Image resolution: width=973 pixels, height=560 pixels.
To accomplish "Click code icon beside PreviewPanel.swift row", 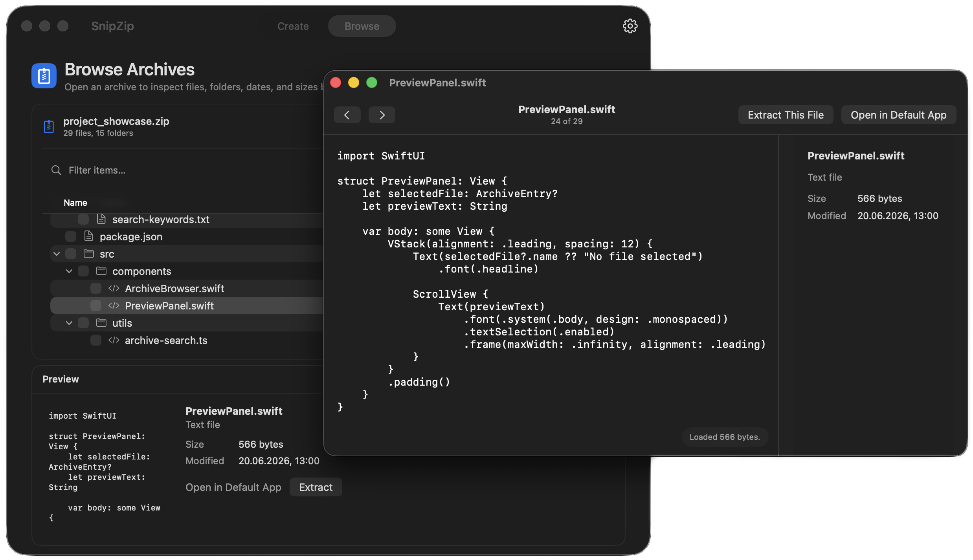I will coord(114,306).
